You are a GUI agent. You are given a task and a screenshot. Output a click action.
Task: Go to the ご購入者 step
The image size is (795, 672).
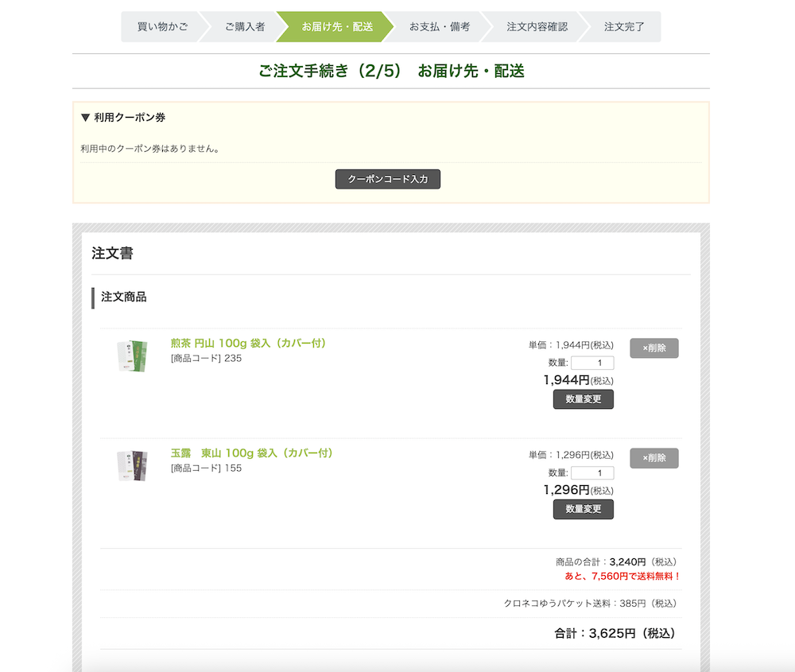coord(244,27)
